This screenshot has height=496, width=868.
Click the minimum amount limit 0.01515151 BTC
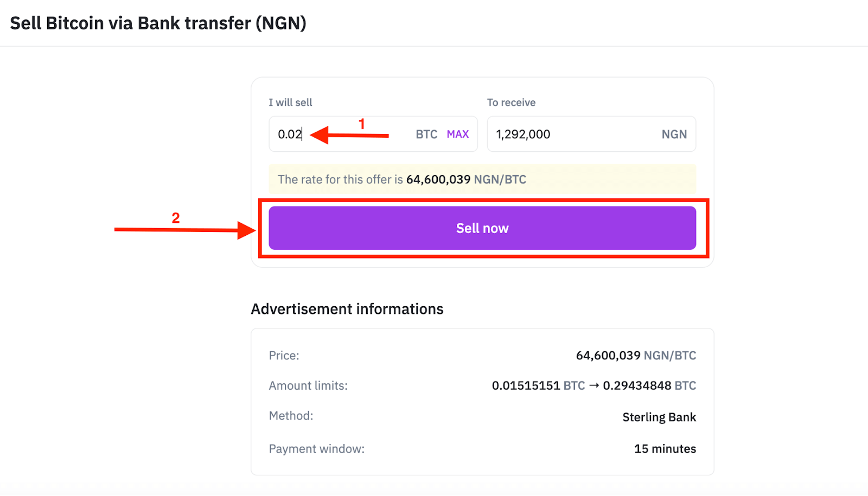tap(538, 386)
